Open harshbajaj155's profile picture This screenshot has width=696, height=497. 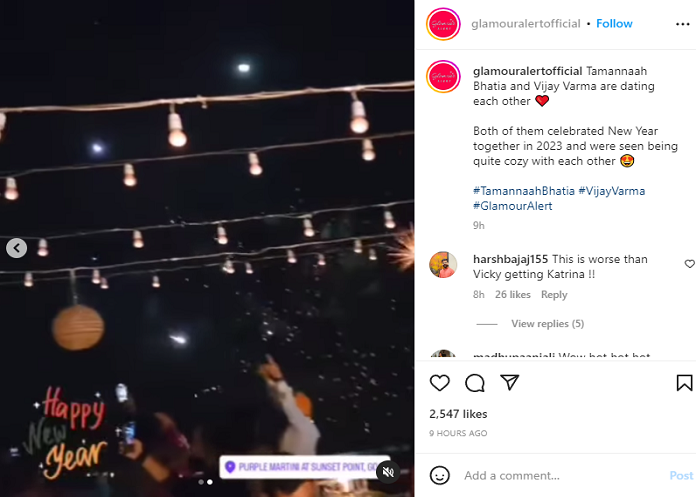[443, 265]
